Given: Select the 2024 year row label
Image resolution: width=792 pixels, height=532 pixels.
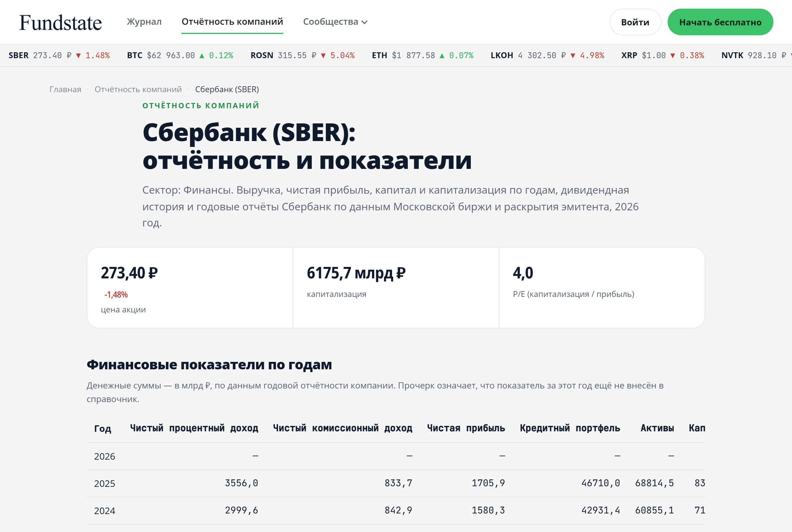Looking at the screenshot, I should [105, 511].
